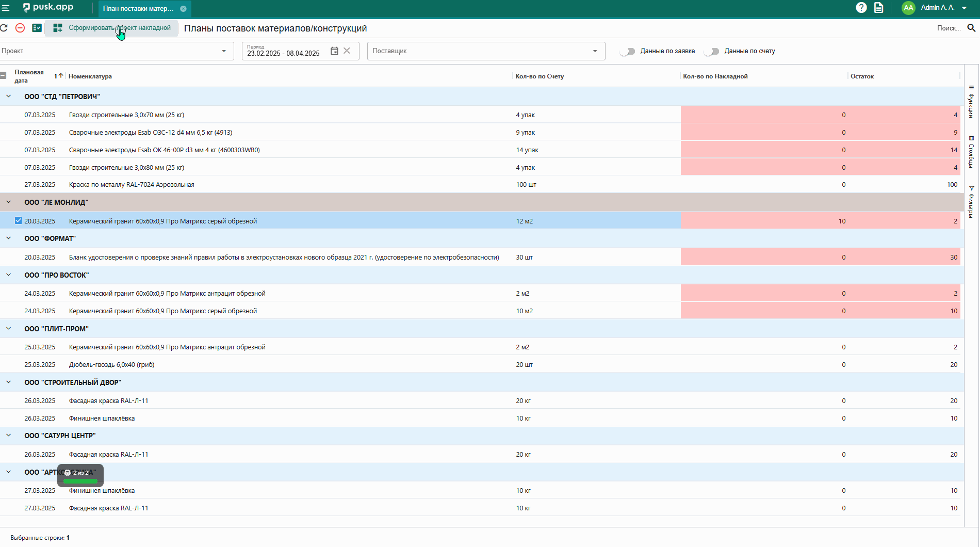This screenshot has height=547, width=980.
Task: Sort by the Номенклатура column header
Action: 90,76
